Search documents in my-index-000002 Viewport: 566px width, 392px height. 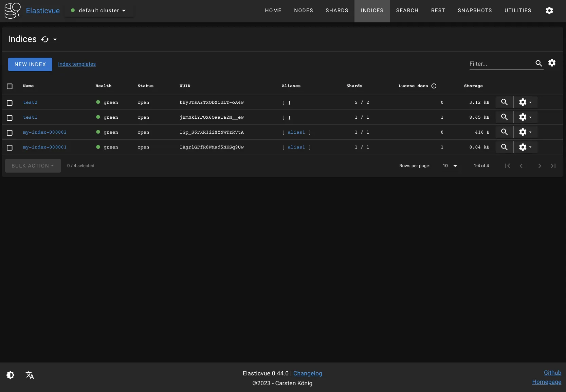pyautogui.click(x=505, y=132)
